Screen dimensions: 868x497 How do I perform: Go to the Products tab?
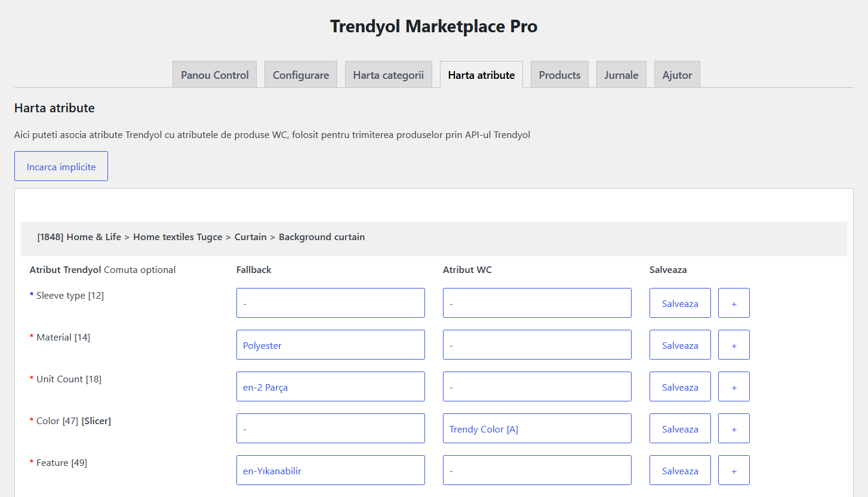pyautogui.click(x=559, y=75)
